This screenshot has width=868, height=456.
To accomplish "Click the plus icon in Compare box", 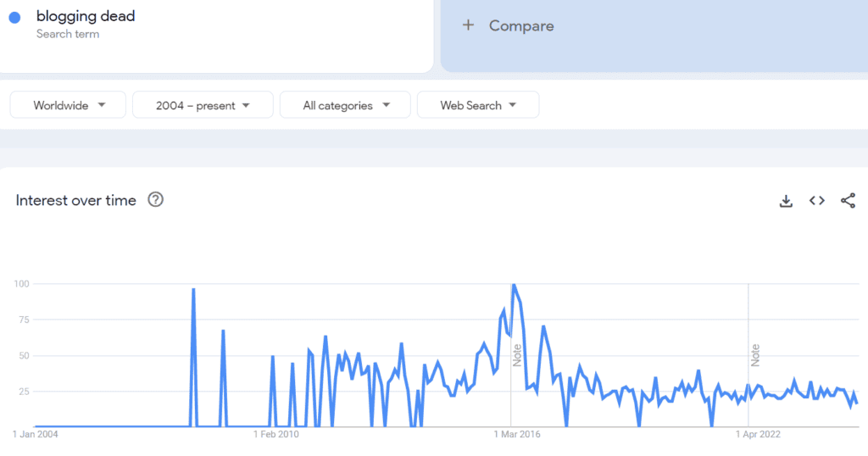I will click(x=468, y=25).
